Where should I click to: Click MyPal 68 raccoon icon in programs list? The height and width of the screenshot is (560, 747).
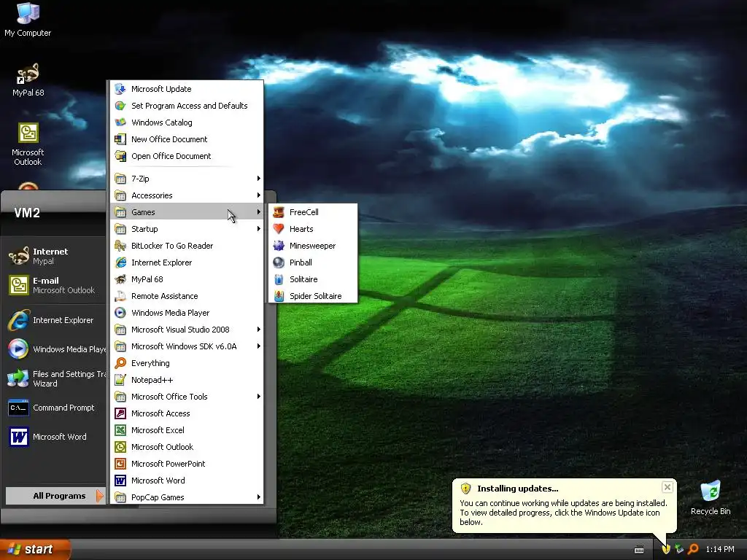pos(120,279)
